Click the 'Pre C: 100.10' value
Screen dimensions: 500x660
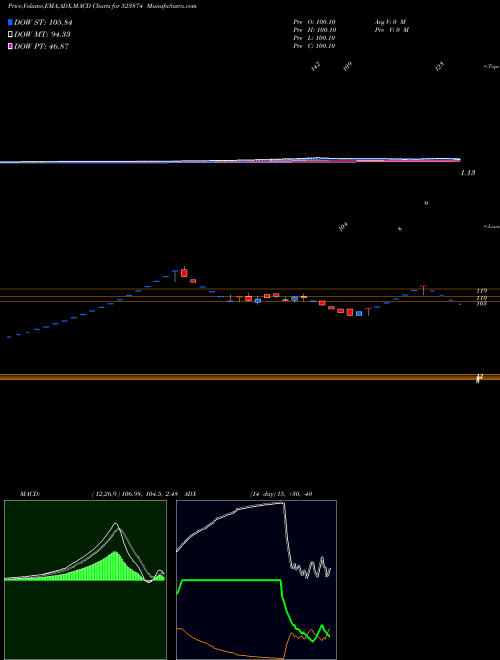[x=314, y=46]
